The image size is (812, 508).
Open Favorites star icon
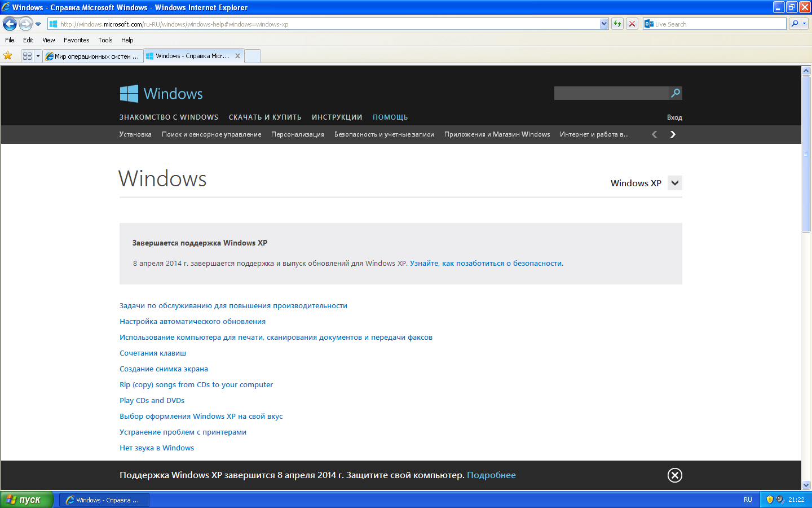tap(8, 55)
